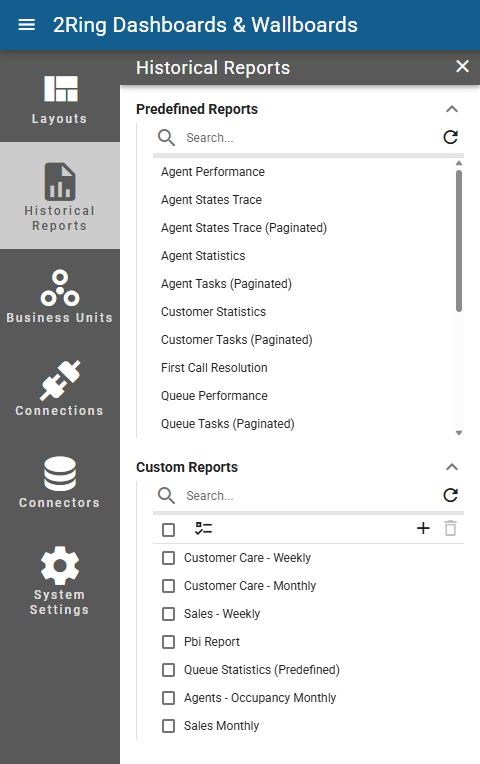Open the Agent Statistics report

[203, 256]
